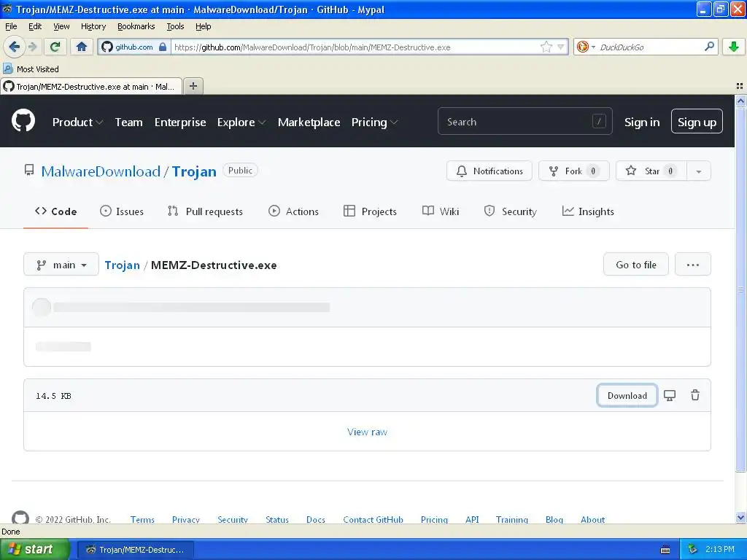Screen dimensions: 747x560
Task: Click the Sign in link
Action: (x=642, y=122)
